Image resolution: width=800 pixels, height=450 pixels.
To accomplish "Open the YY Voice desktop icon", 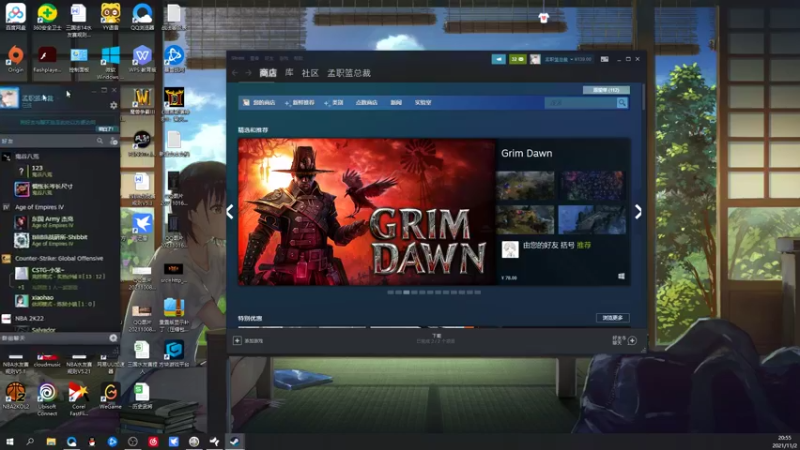I will click(x=110, y=15).
